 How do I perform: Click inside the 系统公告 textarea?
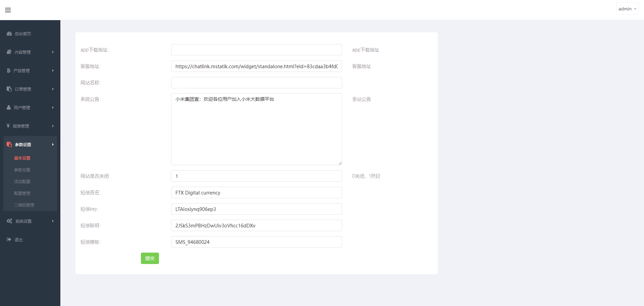pyautogui.click(x=257, y=129)
